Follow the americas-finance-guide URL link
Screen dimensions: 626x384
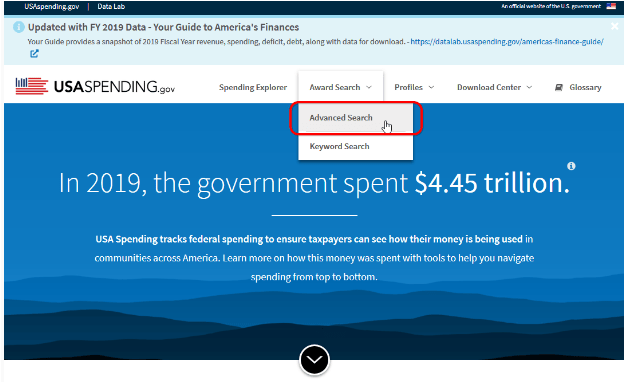point(507,42)
